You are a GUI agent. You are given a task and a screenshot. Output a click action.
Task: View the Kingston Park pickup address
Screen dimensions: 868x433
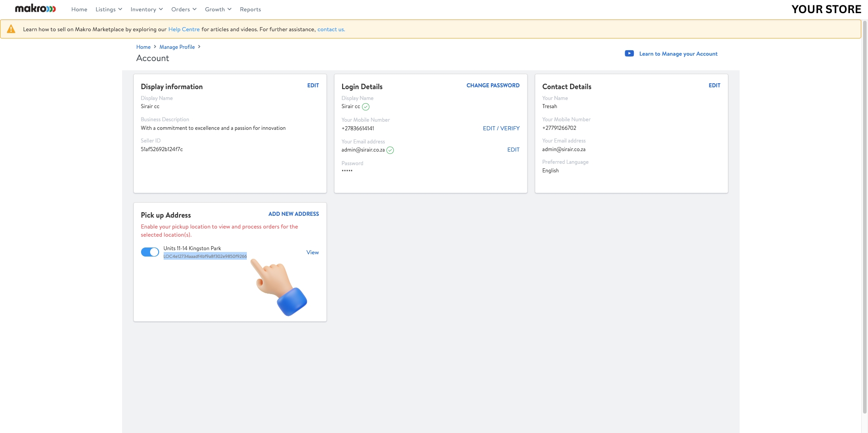[312, 252]
